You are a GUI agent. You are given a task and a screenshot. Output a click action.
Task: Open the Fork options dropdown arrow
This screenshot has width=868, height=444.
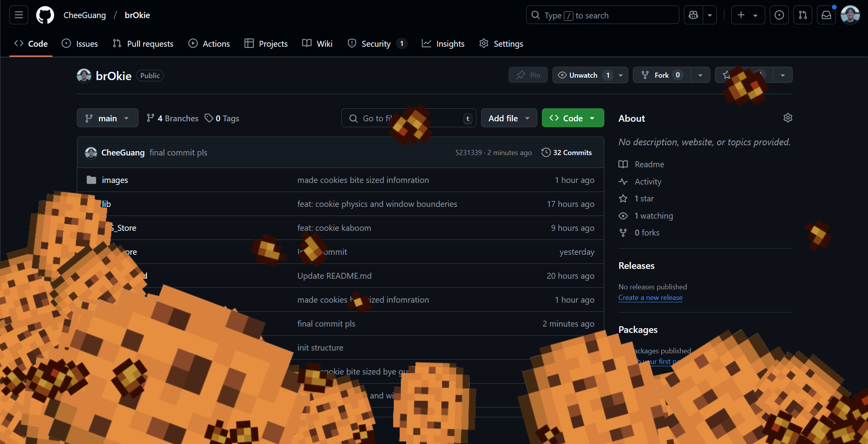(700, 75)
